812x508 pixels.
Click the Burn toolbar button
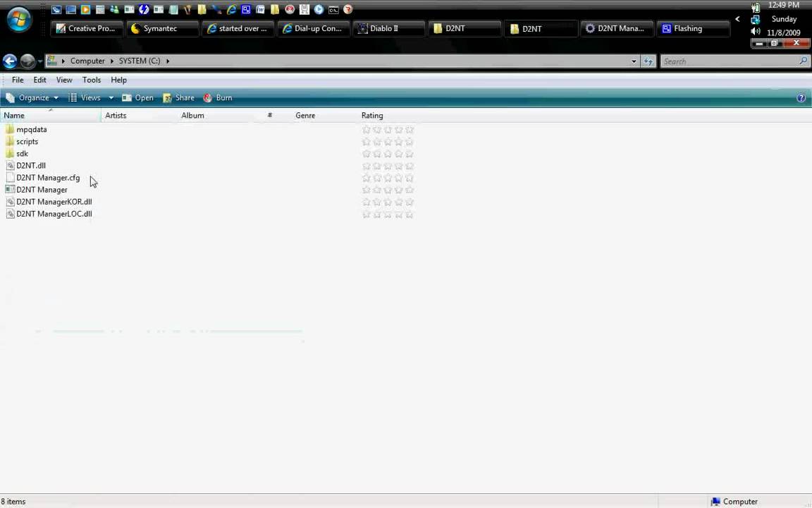click(x=218, y=97)
